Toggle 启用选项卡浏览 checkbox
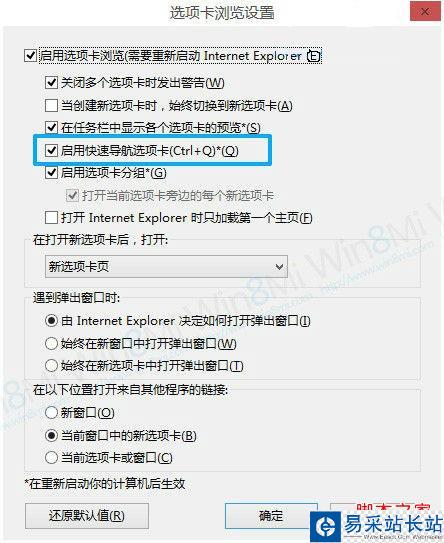Screen dimensions: 444x543 tap(30, 56)
